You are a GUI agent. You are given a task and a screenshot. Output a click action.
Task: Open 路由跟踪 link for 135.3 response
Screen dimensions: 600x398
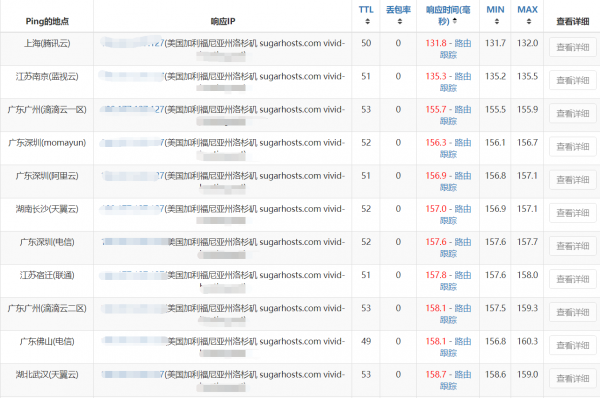pos(455,82)
